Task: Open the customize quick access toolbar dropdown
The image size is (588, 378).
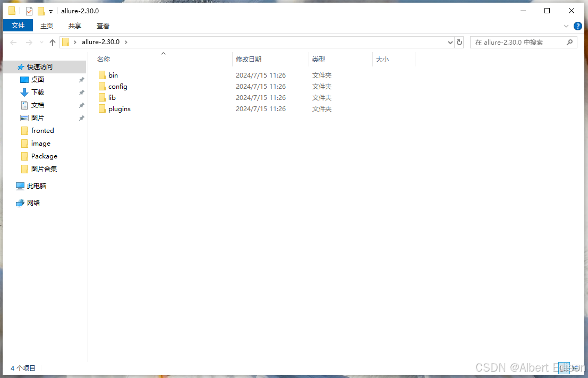Action: [x=50, y=11]
